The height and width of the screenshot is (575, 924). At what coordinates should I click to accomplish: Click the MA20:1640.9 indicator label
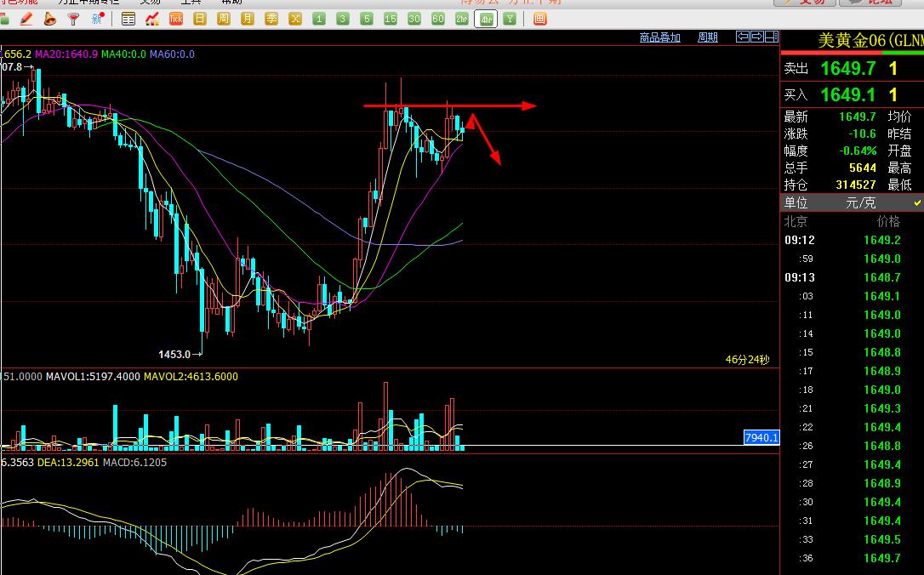(66, 54)
